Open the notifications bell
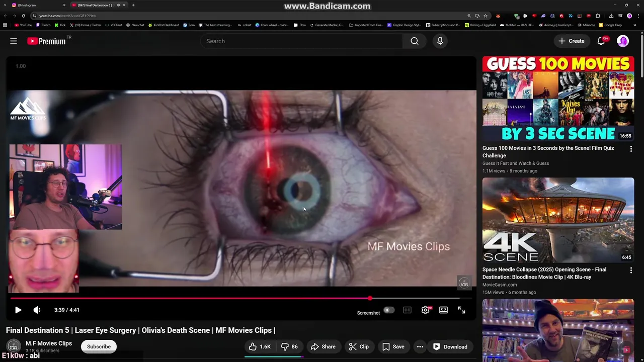The image size is (644, 362). click(601, 41)
